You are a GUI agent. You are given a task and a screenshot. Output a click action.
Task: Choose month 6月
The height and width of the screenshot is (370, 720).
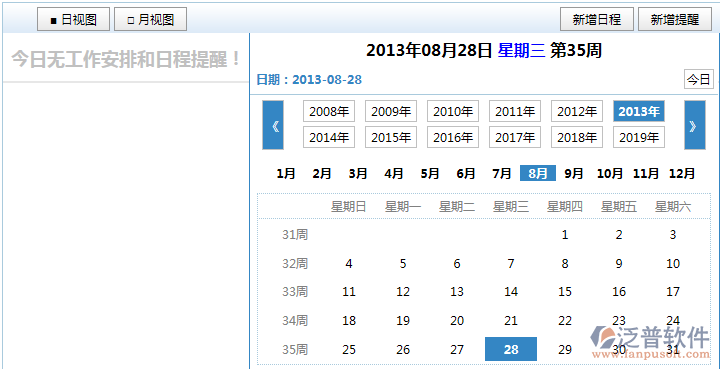pos(466,174)
